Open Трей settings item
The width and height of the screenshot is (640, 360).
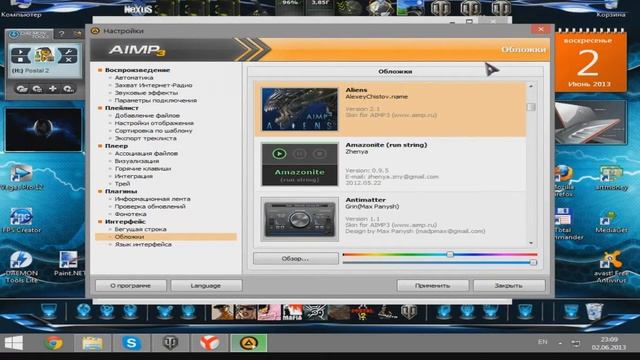click(122, 184)
